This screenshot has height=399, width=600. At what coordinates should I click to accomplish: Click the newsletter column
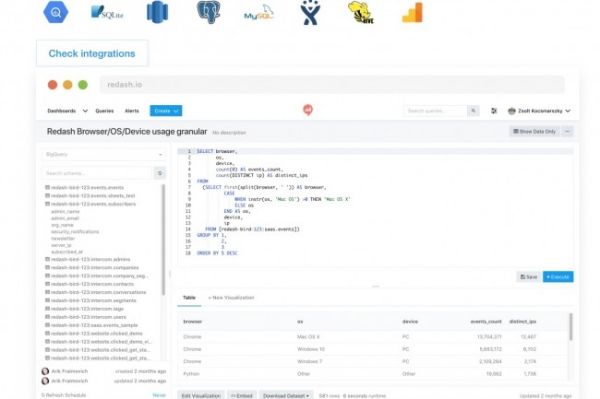point(63,238)
